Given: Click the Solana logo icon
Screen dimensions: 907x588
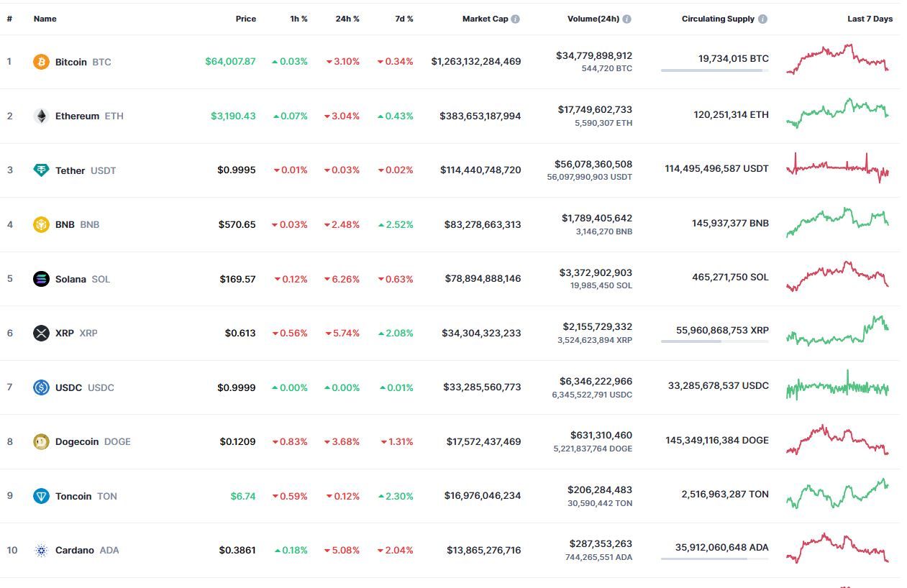Looking at the screenshot, I should pos(41,279).
